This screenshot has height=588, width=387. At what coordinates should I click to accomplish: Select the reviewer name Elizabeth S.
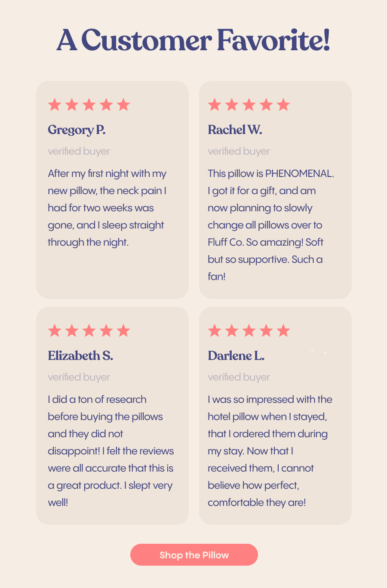point(80,356)
